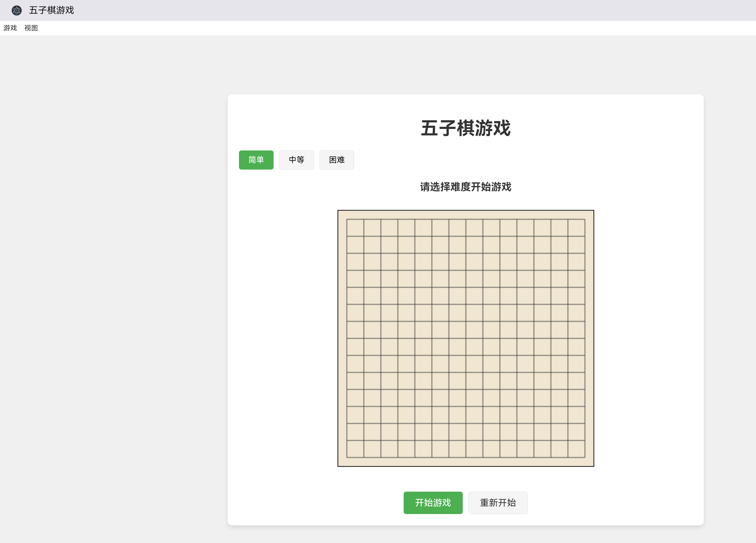Click the top-left cell of the board

(355, 227)
